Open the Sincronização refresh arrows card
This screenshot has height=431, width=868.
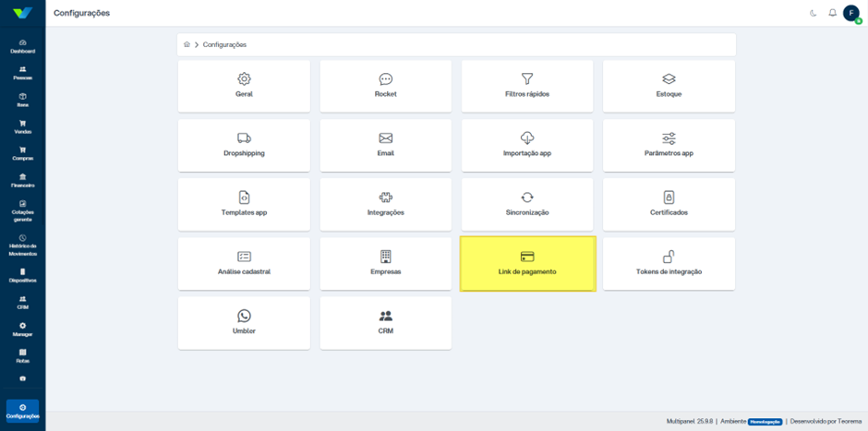point(527,204)
